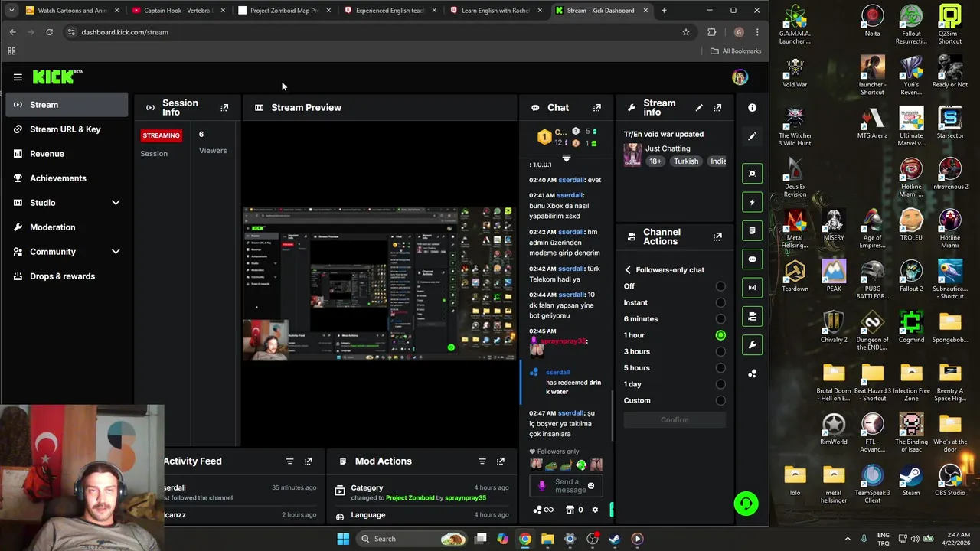Viewport: 980px width, 551px height.
Task: Open Drops & rewards page
Action: click(67, 276)
